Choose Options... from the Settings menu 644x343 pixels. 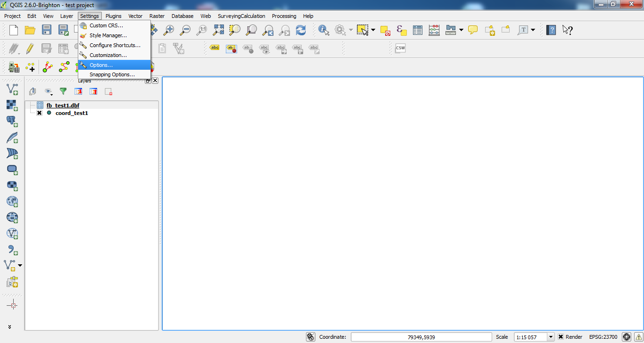pos(101,65)
